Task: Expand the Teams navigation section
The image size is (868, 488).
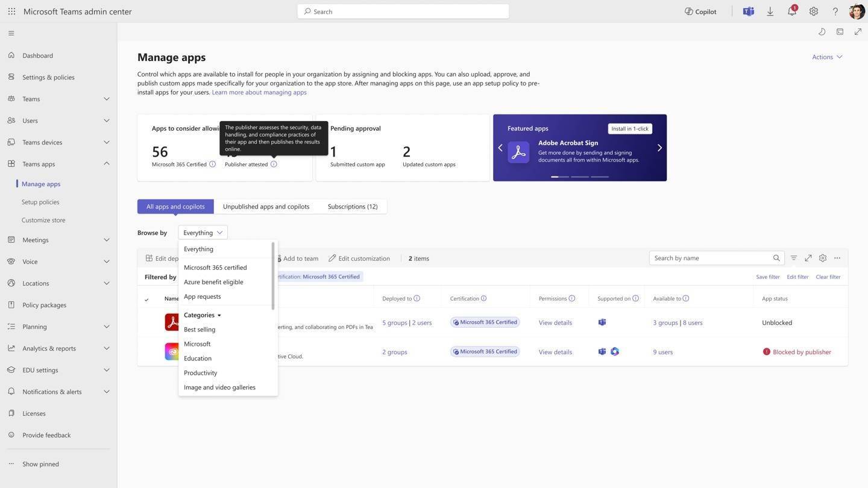Action: coord(106,99)
